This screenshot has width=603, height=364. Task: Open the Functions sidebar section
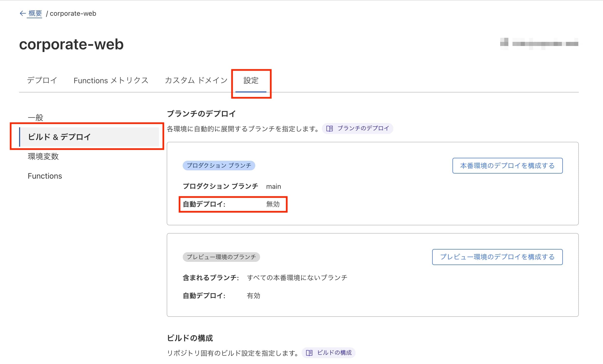(x=45, y=176)
